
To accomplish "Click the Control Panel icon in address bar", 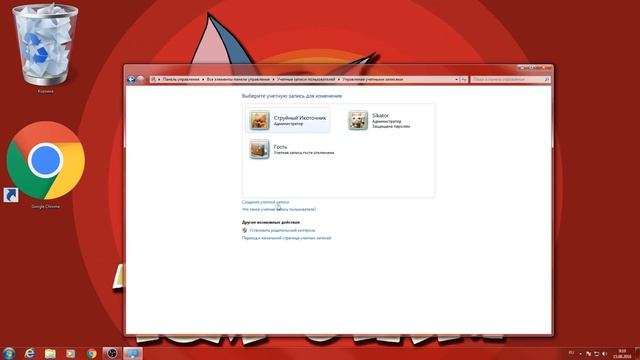I will point(153,80).
